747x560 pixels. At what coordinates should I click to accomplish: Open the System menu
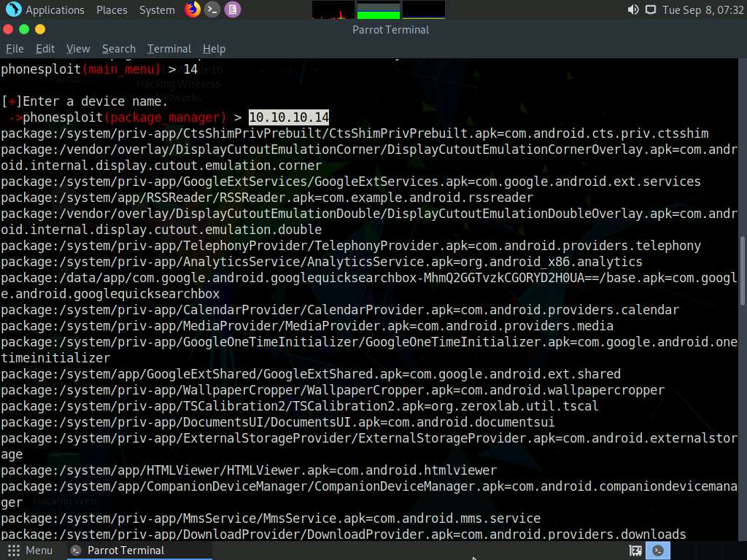pyautogui.click(x=156, y=9)
